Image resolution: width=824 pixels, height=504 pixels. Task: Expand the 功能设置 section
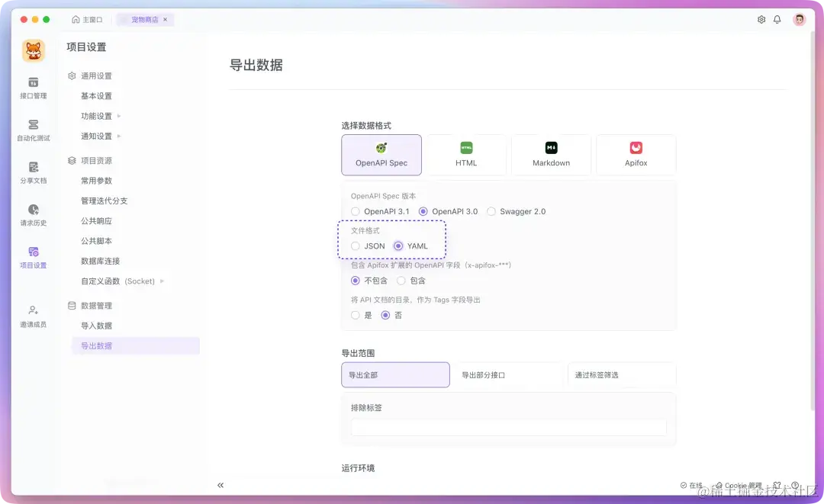click(x=95, y=116)
